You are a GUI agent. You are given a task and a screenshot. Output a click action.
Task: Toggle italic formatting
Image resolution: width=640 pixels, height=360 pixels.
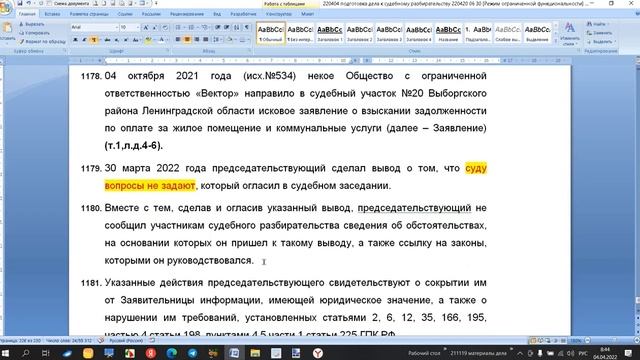(84, 40)
